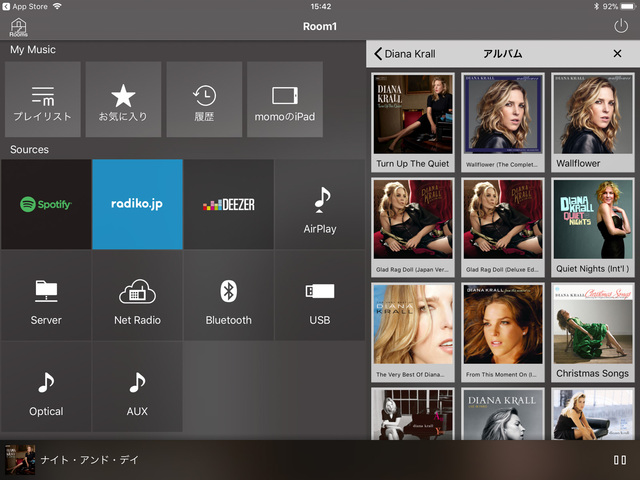Choose Spotify as the source
Screen dimensions: 640x480
point(46,204)
